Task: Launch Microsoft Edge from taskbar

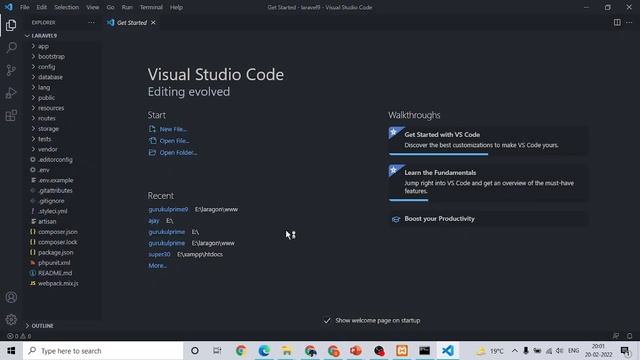Action: point(264,351)
